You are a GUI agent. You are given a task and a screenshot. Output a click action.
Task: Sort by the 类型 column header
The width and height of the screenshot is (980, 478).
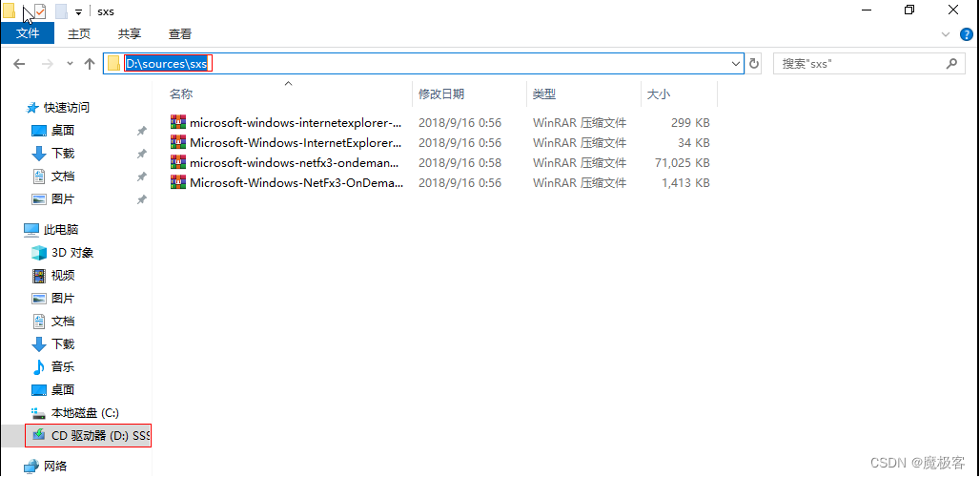[x=544, y=94]
